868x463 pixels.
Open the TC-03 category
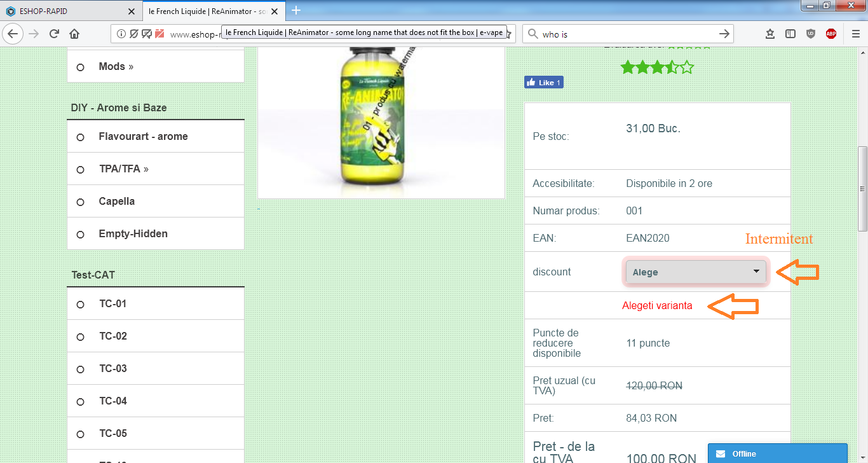click(x=113, y=368)
